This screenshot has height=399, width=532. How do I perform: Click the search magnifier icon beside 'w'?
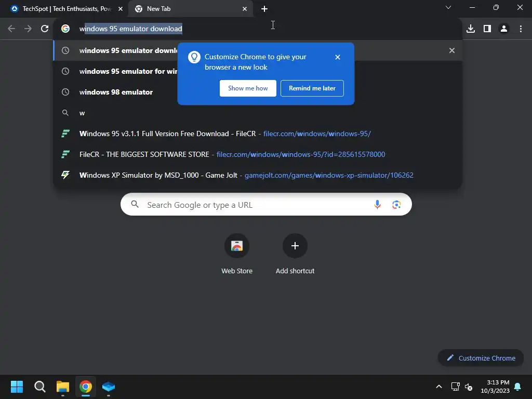tap(65, 113)
